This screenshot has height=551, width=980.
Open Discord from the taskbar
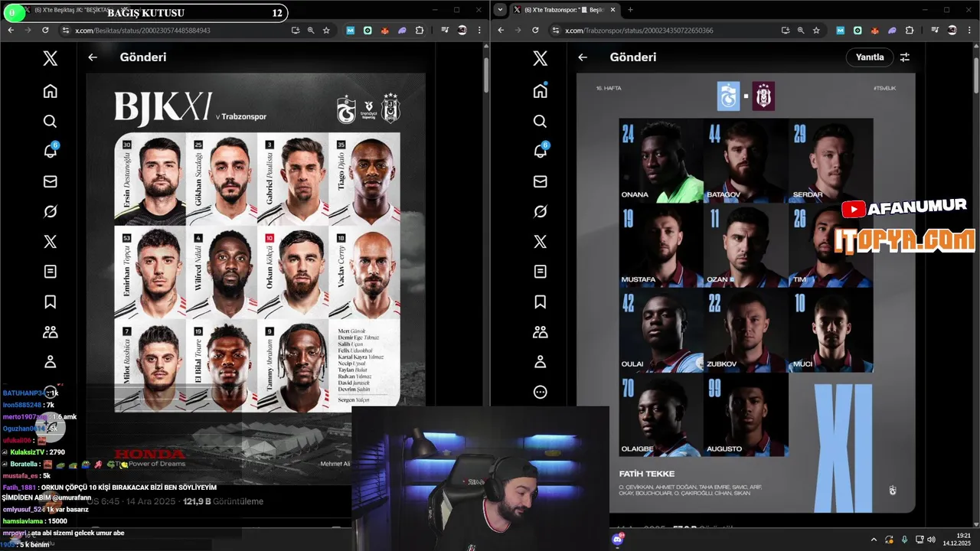(618, 540)
